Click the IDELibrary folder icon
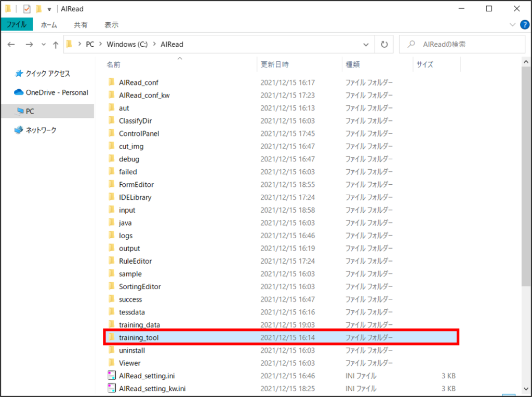Image resolution: width=532 pixels, height=397 pixels. (x=111, y=197)
